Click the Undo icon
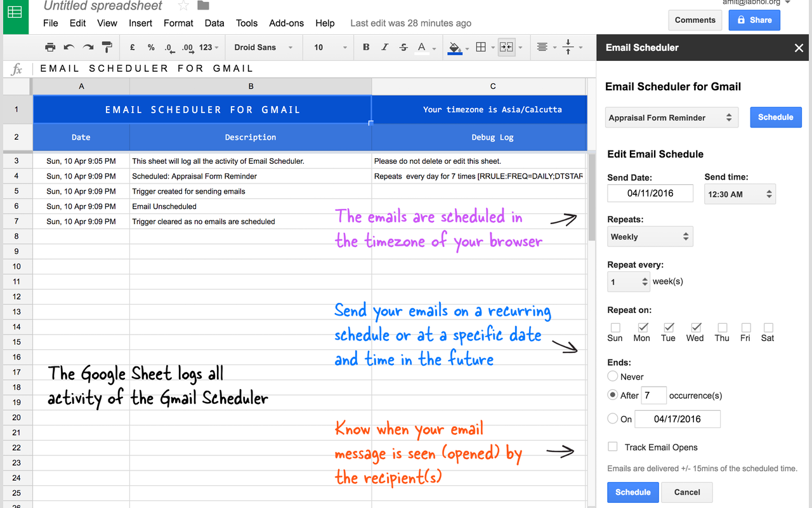 tap(69, 47)
